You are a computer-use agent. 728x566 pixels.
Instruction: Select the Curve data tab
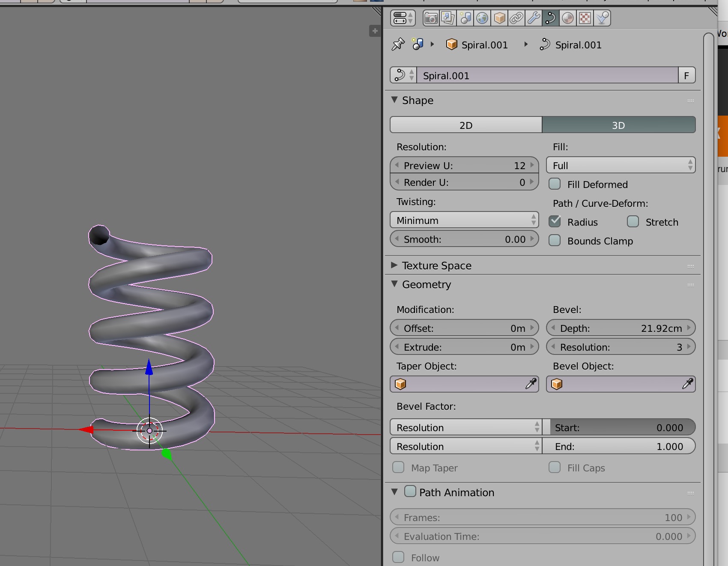551,18
